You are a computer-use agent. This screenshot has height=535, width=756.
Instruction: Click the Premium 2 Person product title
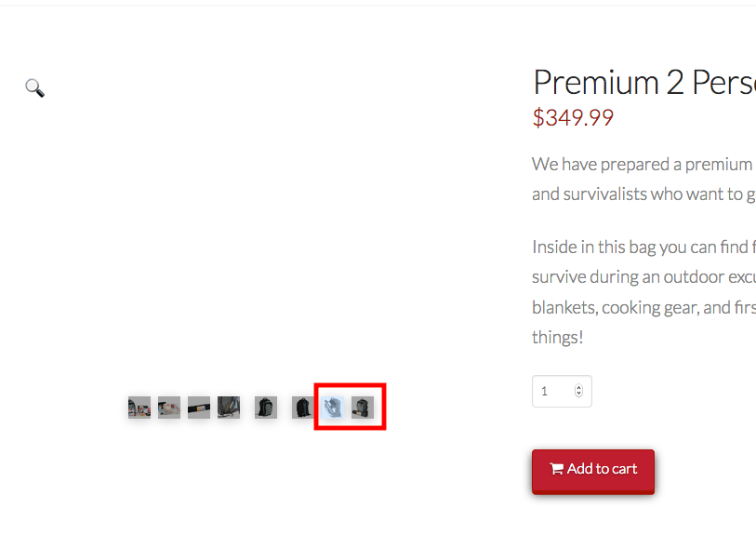tap(644, 83)
